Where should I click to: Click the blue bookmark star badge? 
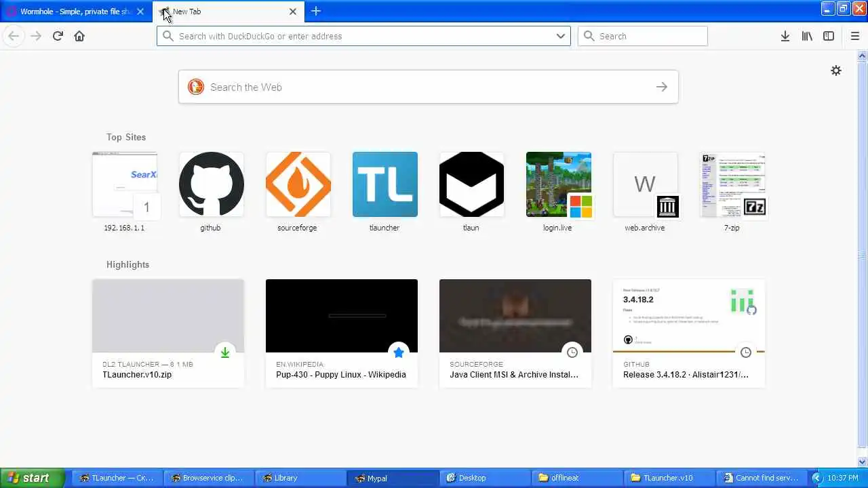click(399, 352)
